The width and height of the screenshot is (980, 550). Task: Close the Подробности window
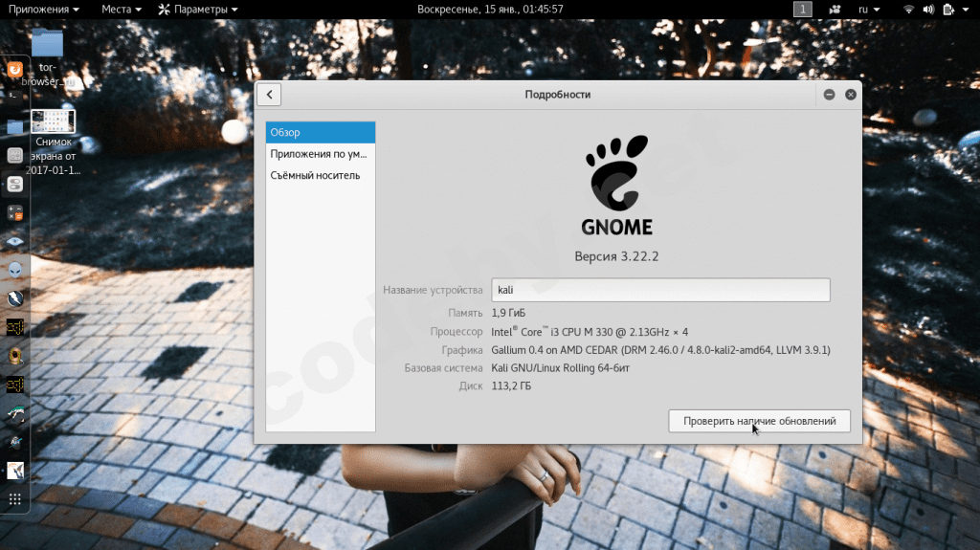851,95
